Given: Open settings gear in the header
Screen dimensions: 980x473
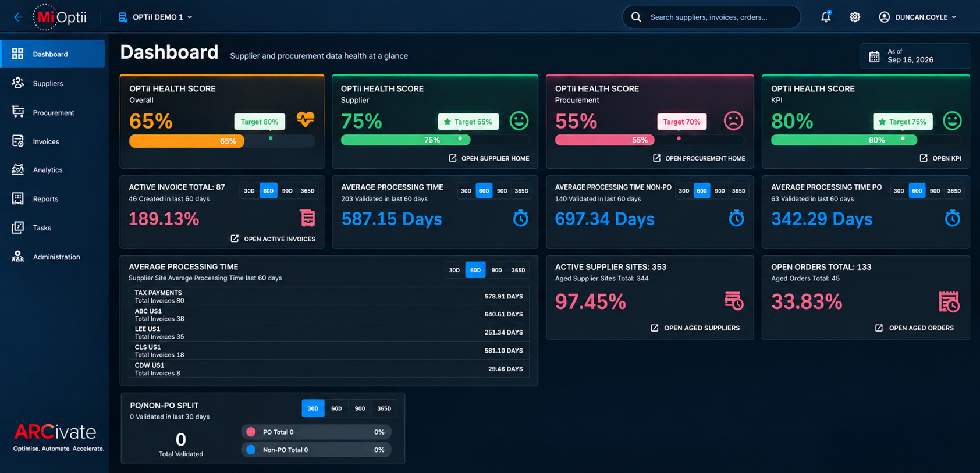Looking at the screenshot, I should (855, 17).
